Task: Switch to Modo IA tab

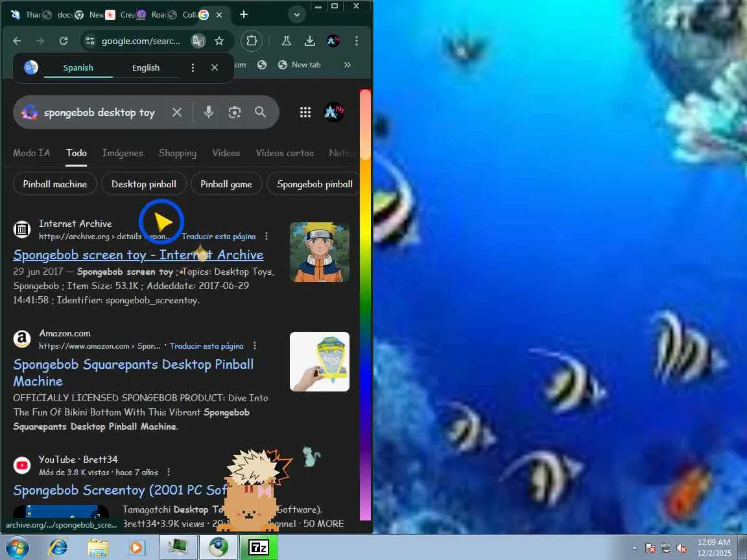Action: (x=31, y=153)
